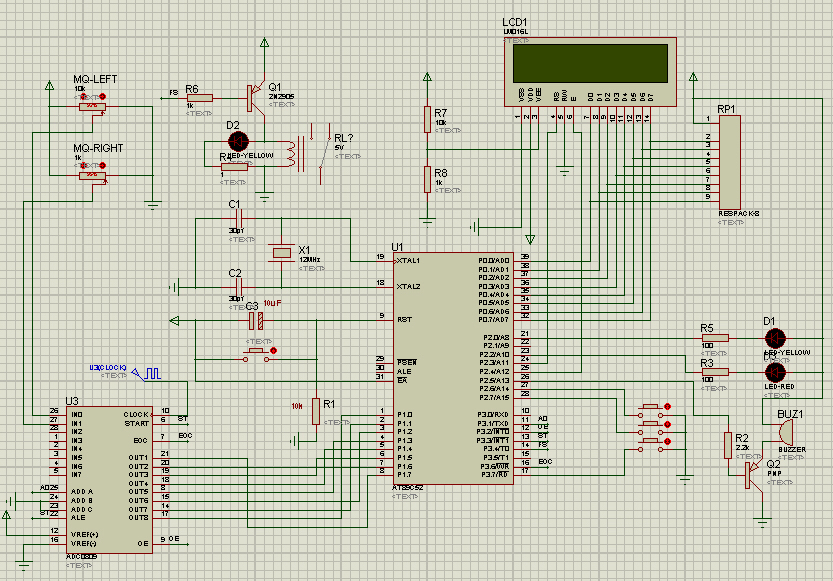Select the RL? relay coil
Screen dimensions: 833x581
[x=291, y=154]
